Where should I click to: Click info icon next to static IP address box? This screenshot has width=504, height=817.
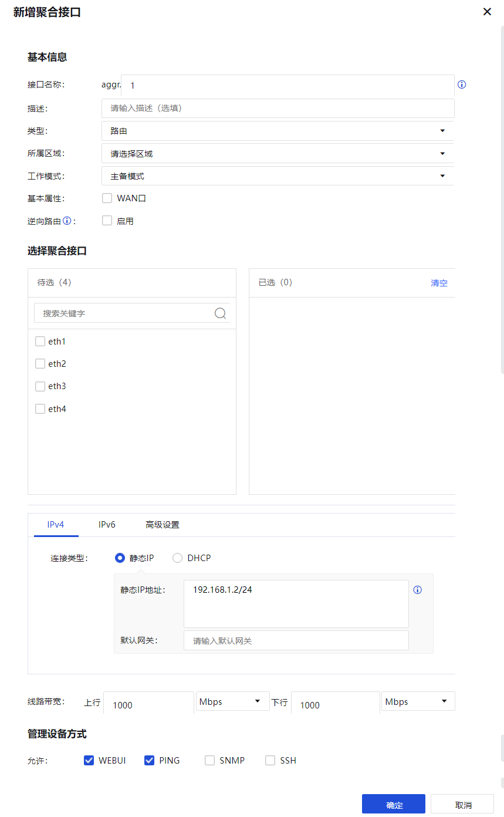(418, 590)
